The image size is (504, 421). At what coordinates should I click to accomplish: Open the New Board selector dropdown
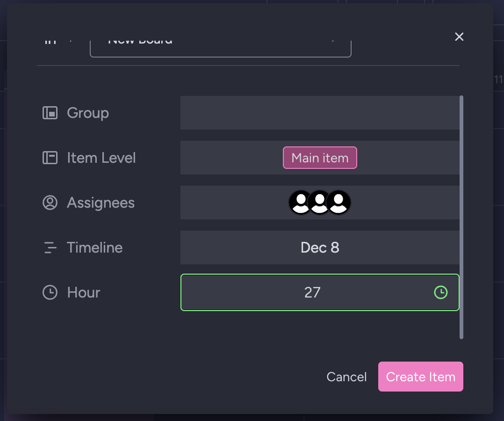[220, 45]
